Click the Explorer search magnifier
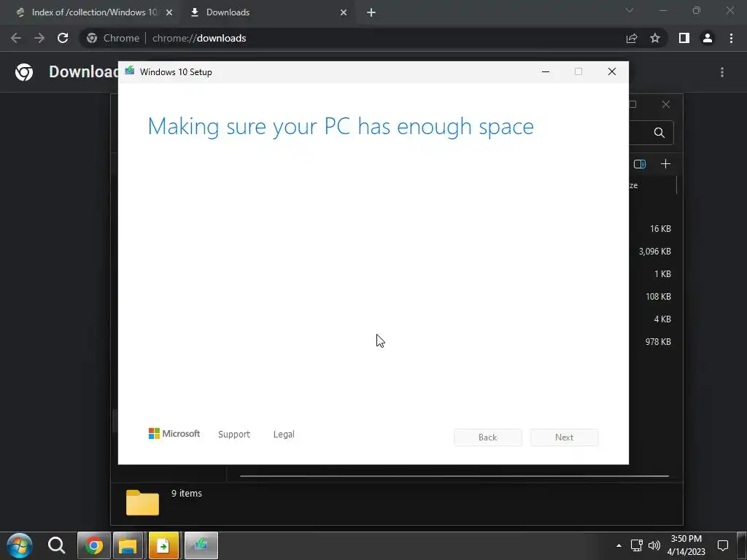This screenshot has width=747, height=560. pyautogui.click(x=659, y=133)
